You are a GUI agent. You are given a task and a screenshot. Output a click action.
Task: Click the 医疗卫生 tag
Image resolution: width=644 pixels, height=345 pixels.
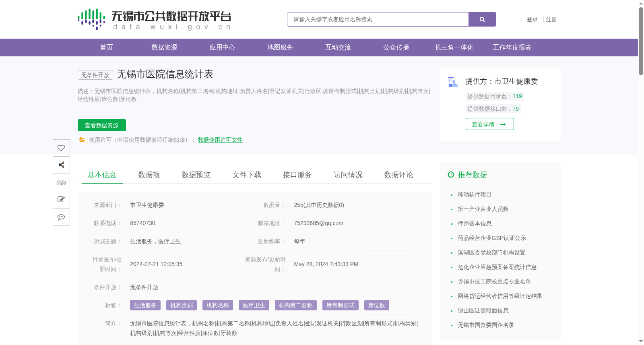pyautogui.click(x=254, y=305)
